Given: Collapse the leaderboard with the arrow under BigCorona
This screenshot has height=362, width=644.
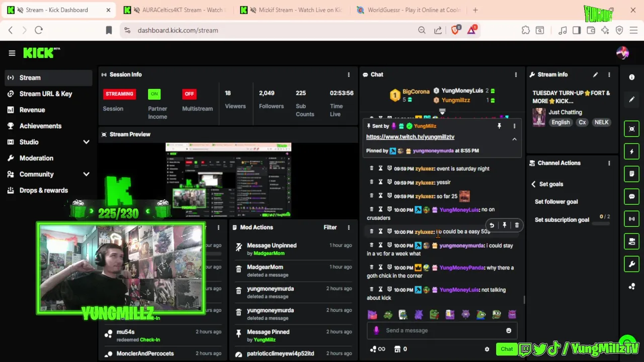Looking at the screenshot, I should tap(442, 111).
